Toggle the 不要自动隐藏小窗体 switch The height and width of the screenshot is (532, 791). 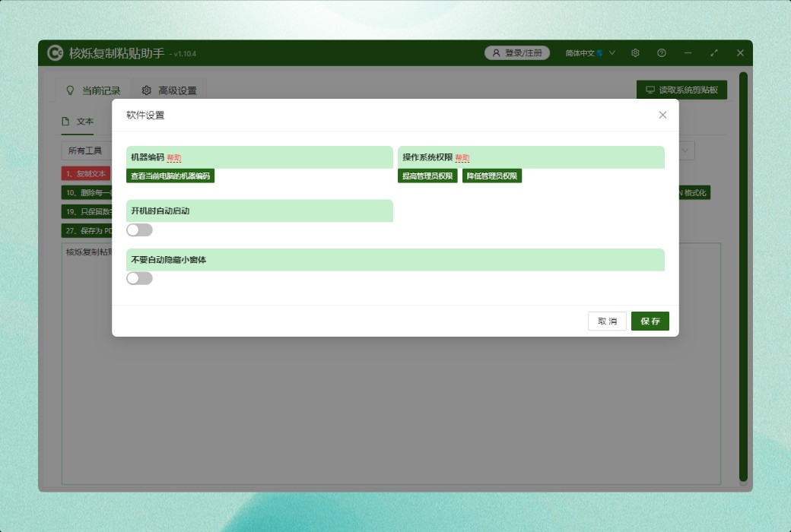(x=139, y=278)
